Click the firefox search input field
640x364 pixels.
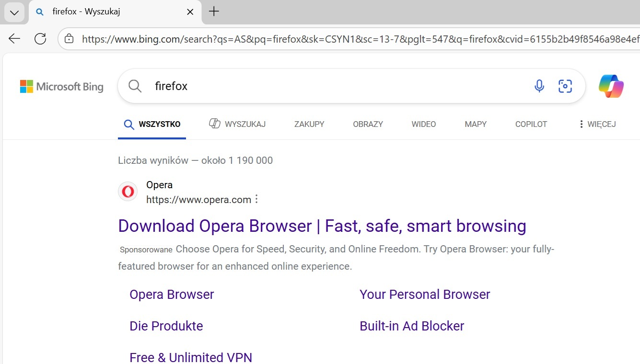pos(336,86)
